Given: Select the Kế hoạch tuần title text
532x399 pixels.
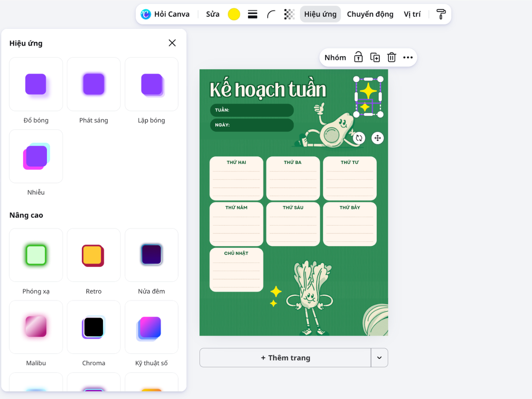Looking at the screenshot, I should [268, 89].
